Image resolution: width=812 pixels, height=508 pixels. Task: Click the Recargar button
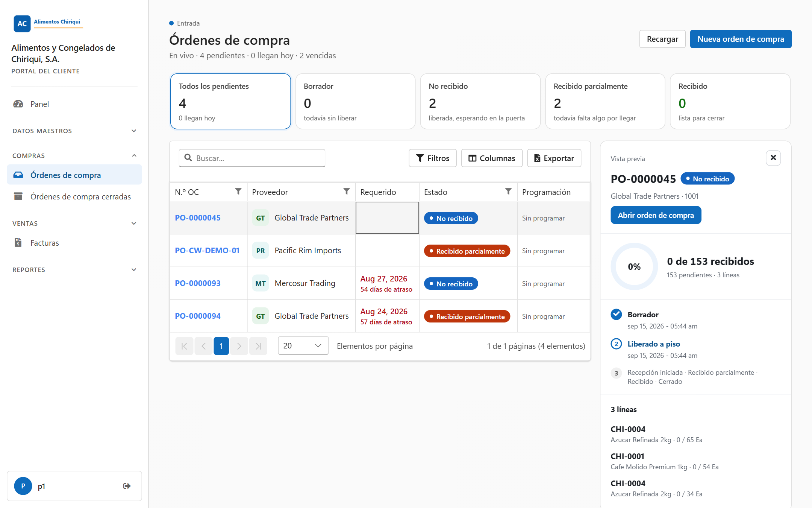[x=662, y=39]
